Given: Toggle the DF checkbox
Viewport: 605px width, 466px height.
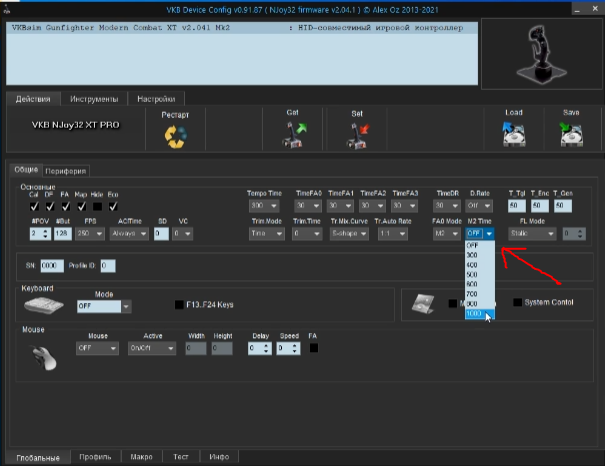Looking at the screenshot, I should [x=50, y=206].
